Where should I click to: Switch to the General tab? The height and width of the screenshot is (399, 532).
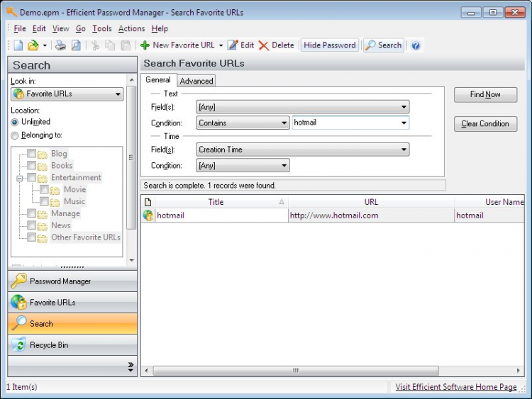point(158,80)
